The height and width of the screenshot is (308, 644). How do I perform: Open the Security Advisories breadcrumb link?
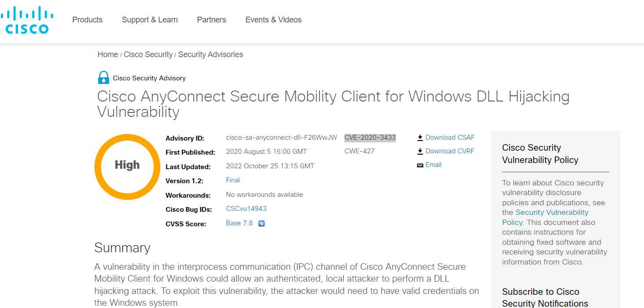[x=210, y=54]
